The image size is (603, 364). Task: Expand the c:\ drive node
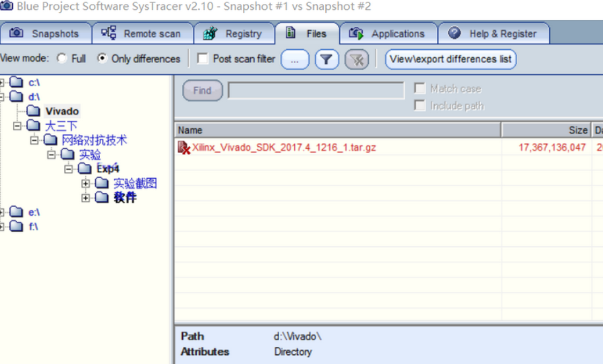click(2, 82)
